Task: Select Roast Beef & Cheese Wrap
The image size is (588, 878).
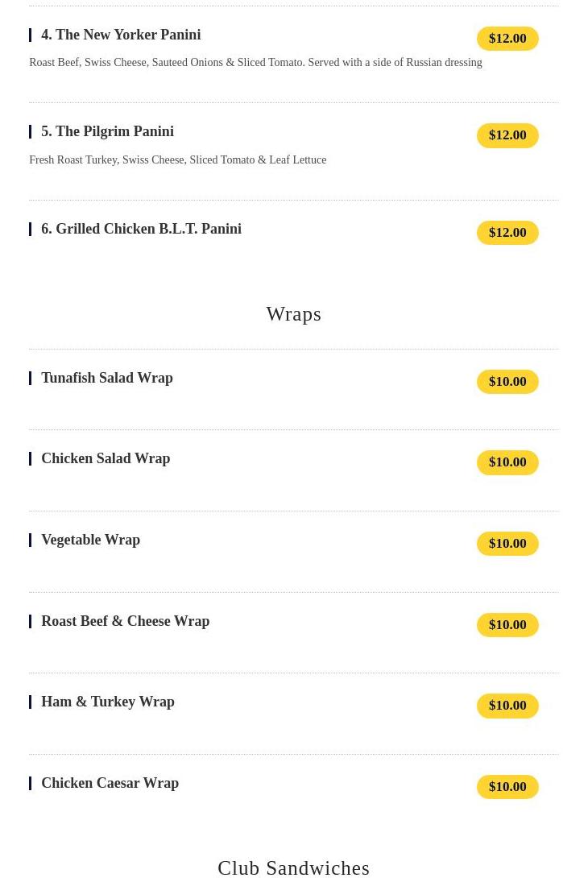Action: pyautogui.click(x=125, y=621)
